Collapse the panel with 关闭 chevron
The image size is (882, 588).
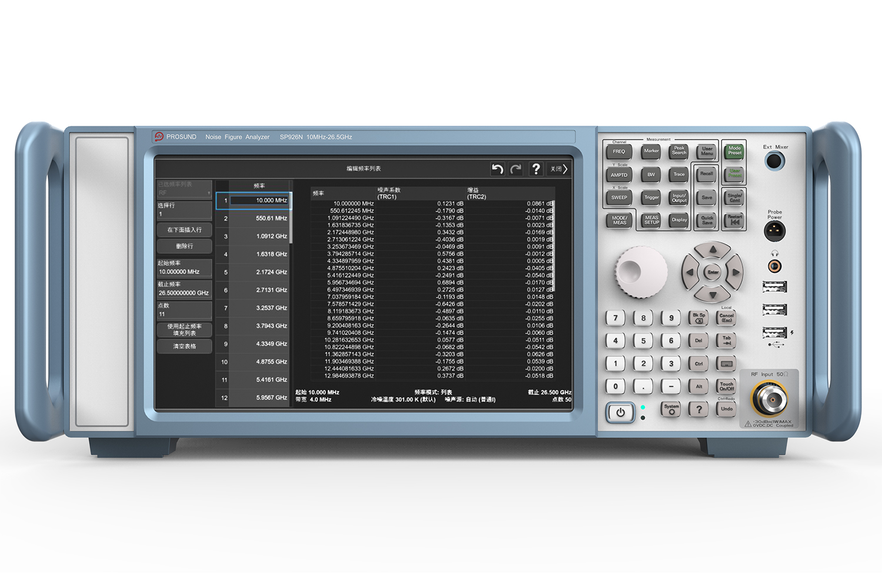559,169
